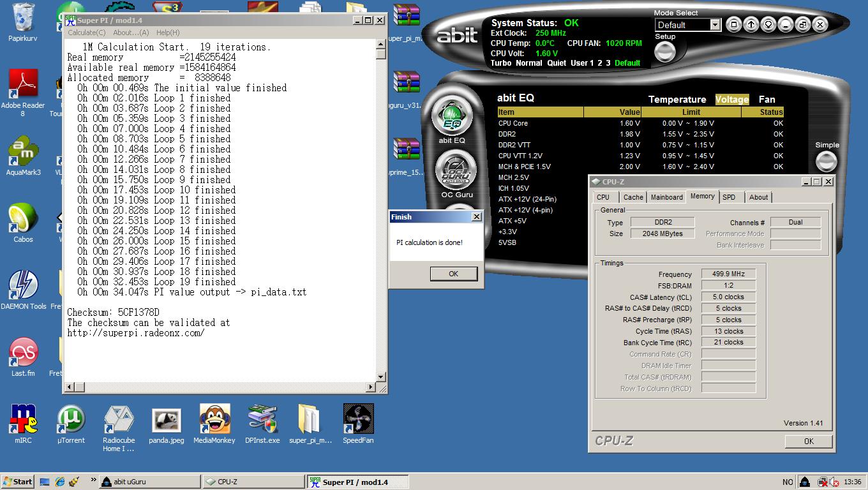Open Internet Explorer quick launch icon
Image resolution: width=868 pixels, height=490 pixels.
[60, 482]
